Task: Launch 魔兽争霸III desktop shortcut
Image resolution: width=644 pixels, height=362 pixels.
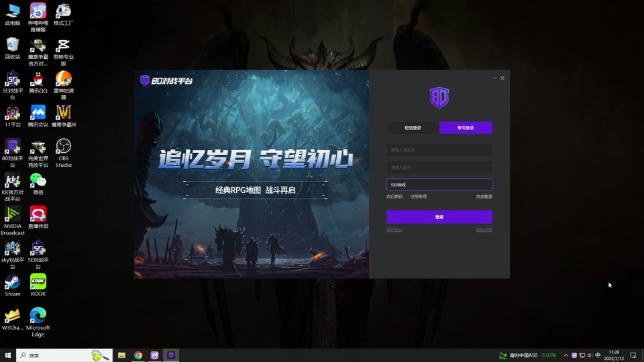Action: (x=63, y=116)
